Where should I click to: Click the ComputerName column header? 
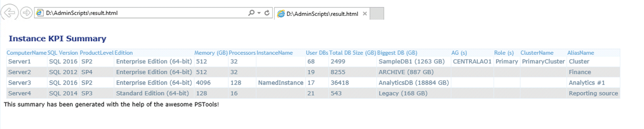click(x=27, y=53)
